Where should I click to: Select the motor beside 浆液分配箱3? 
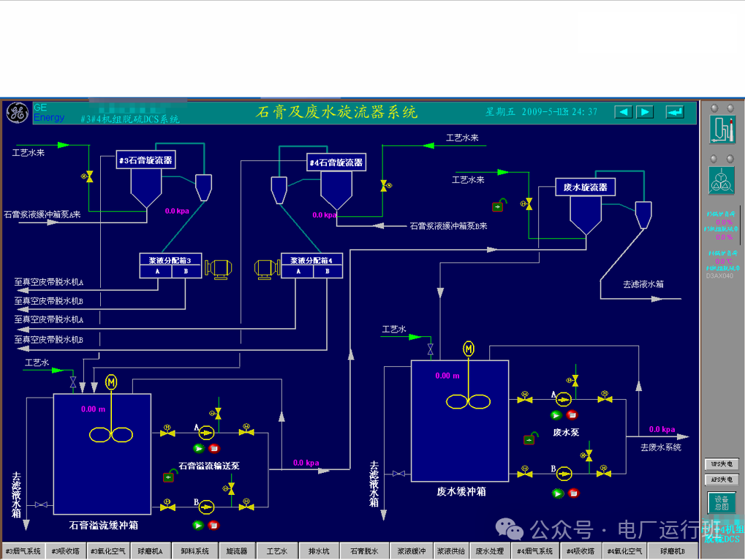pos(218,269)
